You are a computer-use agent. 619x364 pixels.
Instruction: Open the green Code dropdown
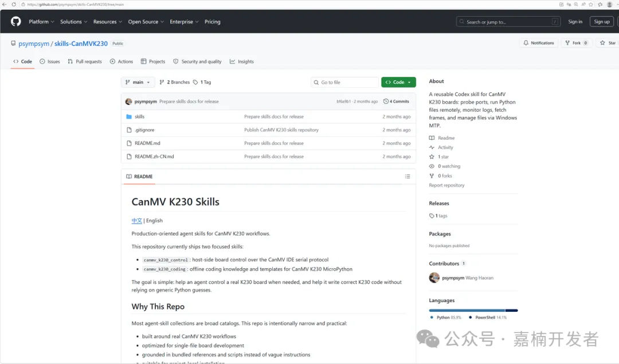point(398,82)
